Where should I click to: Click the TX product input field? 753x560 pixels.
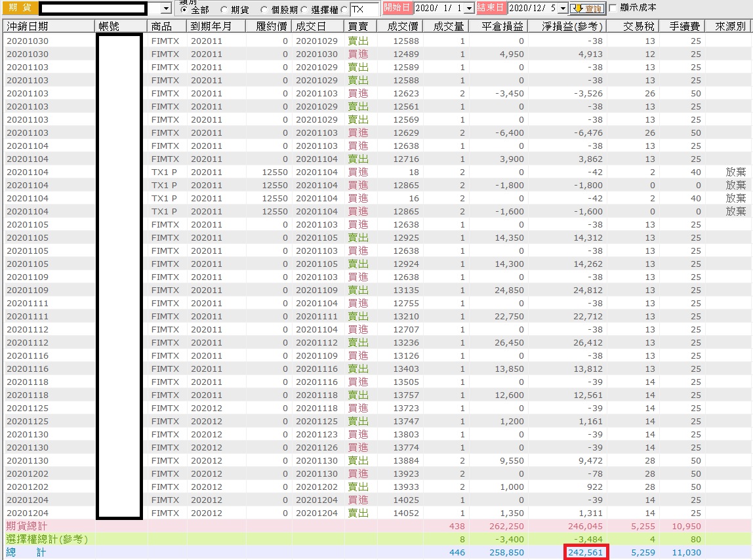click(364, 9)
